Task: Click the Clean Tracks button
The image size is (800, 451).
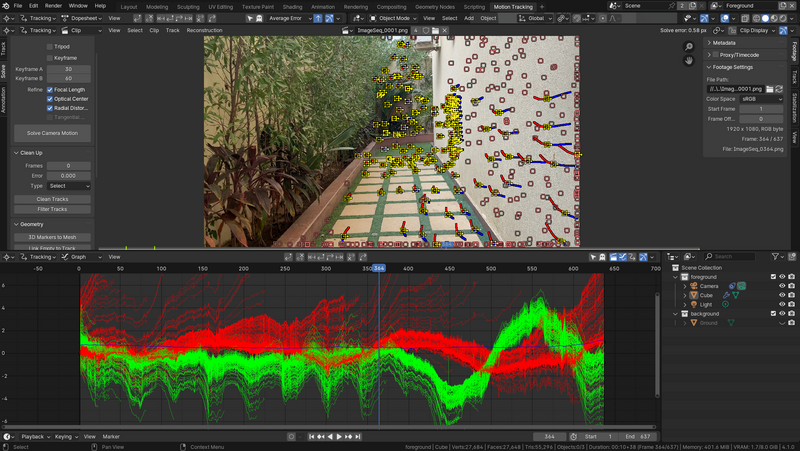Action: click(x=52, y=199)
